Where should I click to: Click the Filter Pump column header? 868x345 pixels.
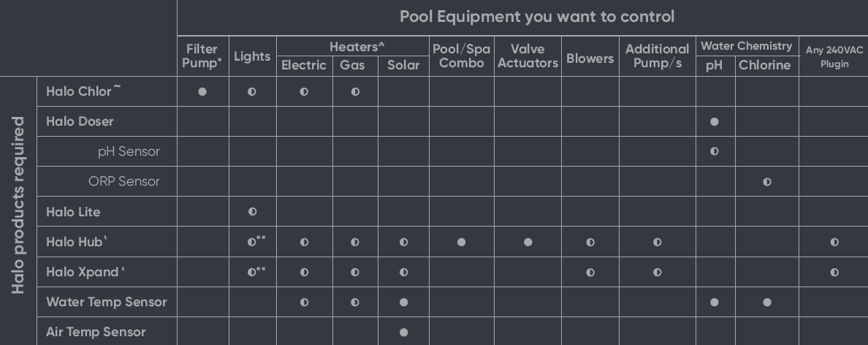click(202, 56)
